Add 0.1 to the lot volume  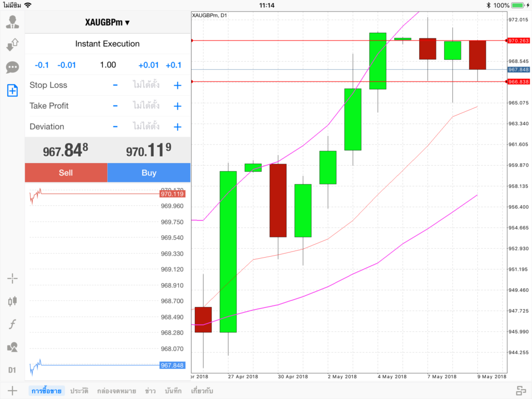pos(174,65)
